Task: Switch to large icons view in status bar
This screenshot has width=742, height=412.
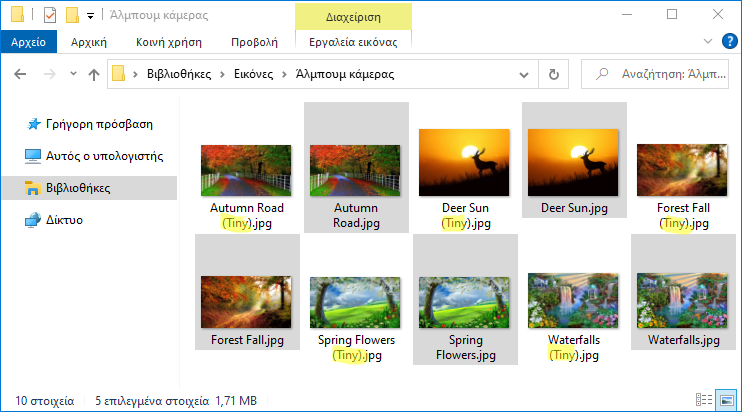Action: click(x=726, y=400)
